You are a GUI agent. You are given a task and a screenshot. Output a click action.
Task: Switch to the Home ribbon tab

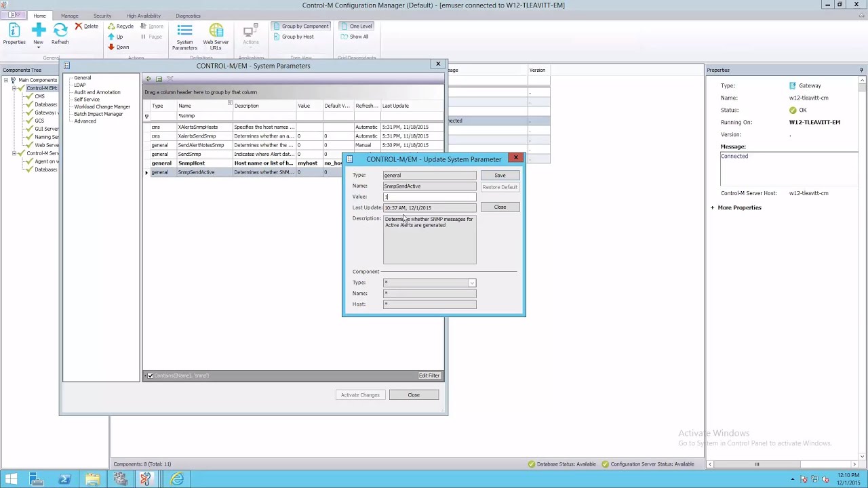(x=39, y=16)
